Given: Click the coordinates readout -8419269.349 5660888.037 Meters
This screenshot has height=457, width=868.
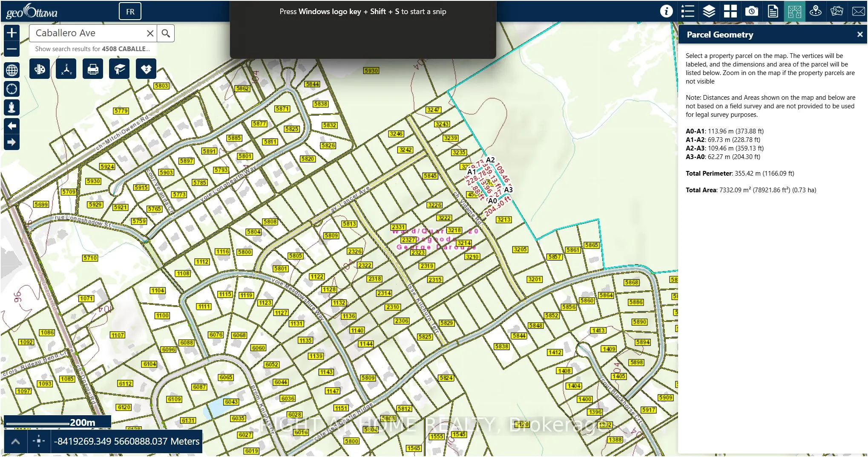Looking at the screenshot, I should coord(126,442).
